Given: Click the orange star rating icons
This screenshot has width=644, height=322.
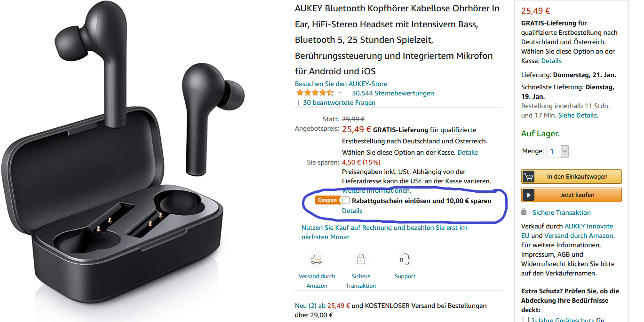Looking at the screenshot, I should point(315,93).
